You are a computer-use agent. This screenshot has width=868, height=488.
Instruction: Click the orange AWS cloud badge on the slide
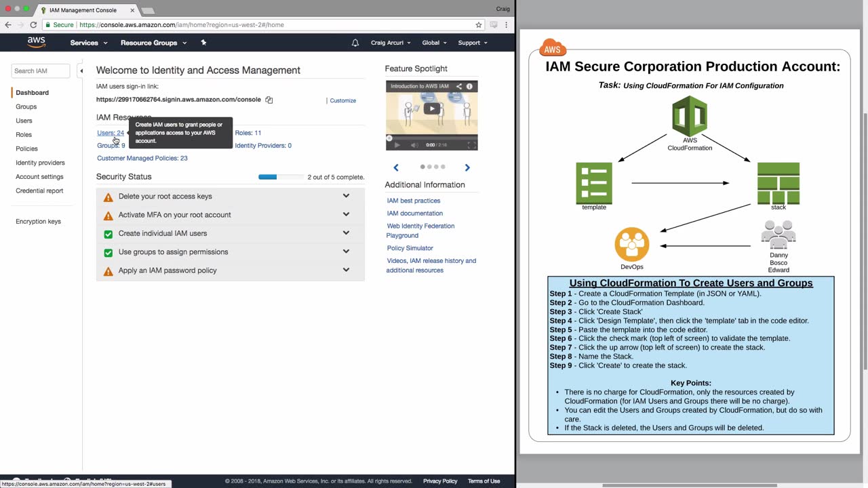tap(553, 49)
